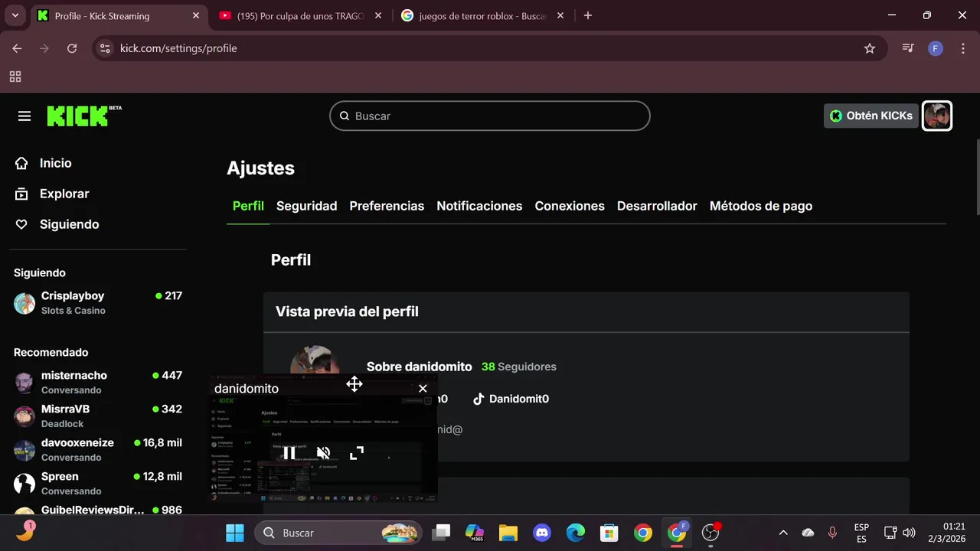Viewport: 980px width, 551px height.
Task: Open the tab search dropdown arrow
Action: click(15, 15)
